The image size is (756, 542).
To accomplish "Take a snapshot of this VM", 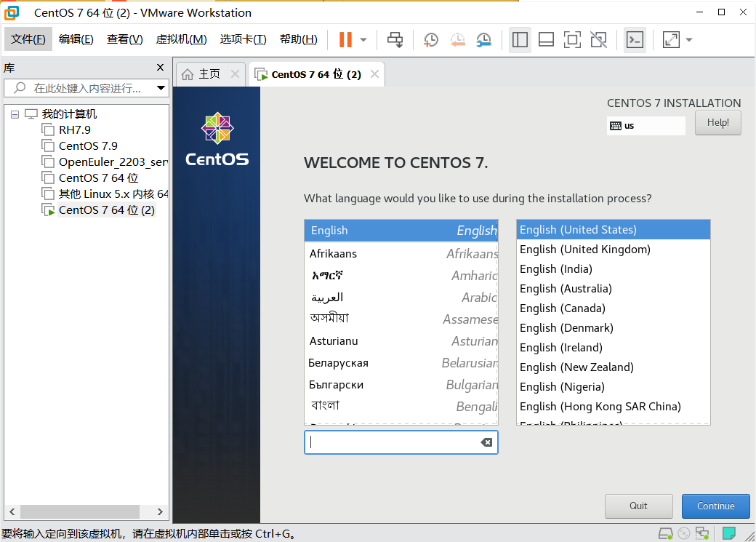I will pyautogui.click(x=430, y=39).
